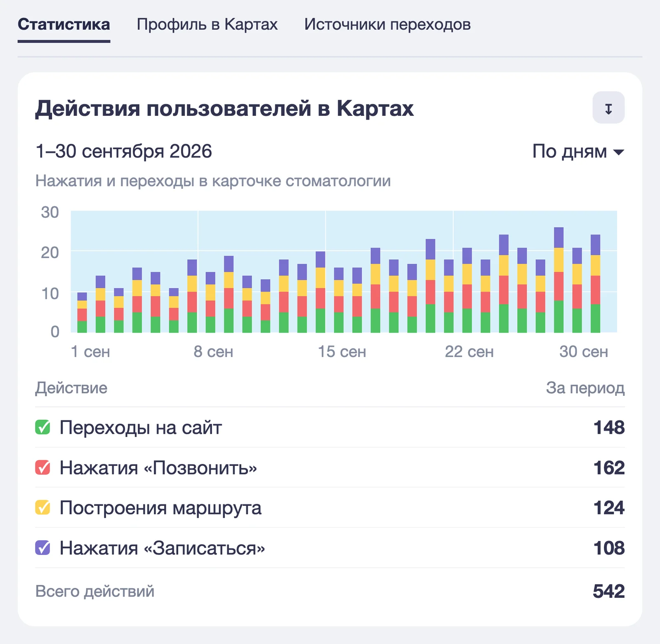
Task: Toggle the red Нажатия «Позвонить» checkbox
Action: click(x=42, y=468)
